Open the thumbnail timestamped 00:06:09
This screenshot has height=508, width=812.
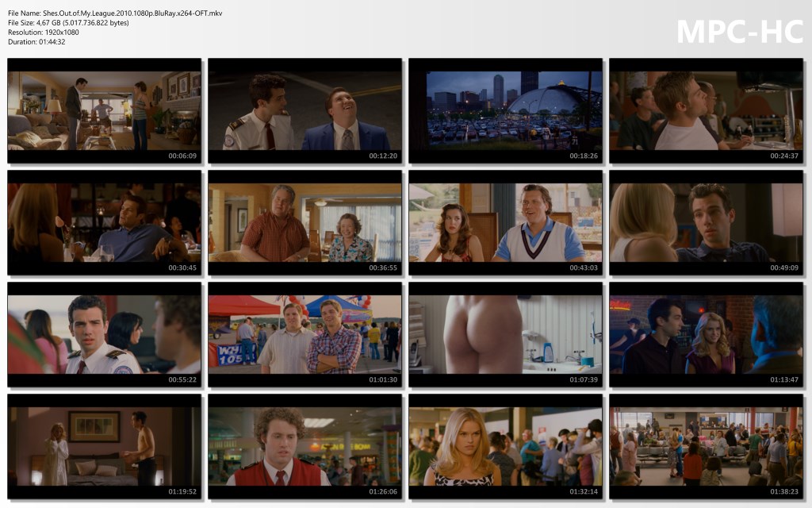pos(104,110)
